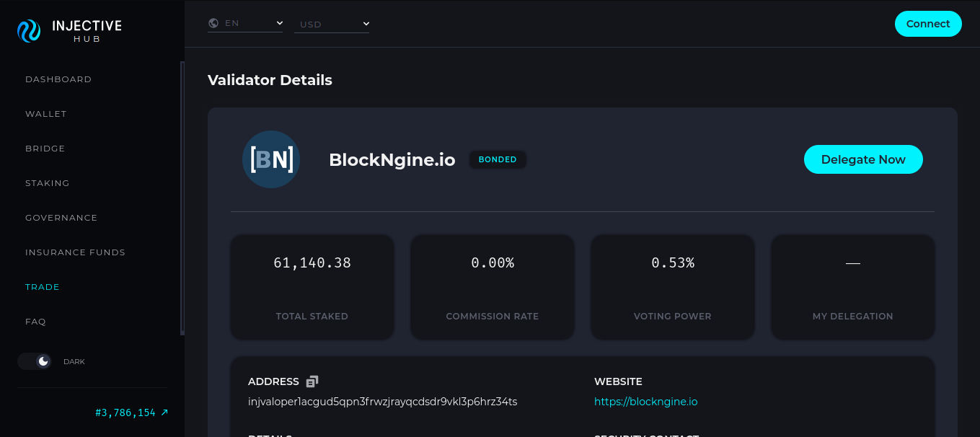
Task: Open the Governance section
Action: tap(61, 218)
